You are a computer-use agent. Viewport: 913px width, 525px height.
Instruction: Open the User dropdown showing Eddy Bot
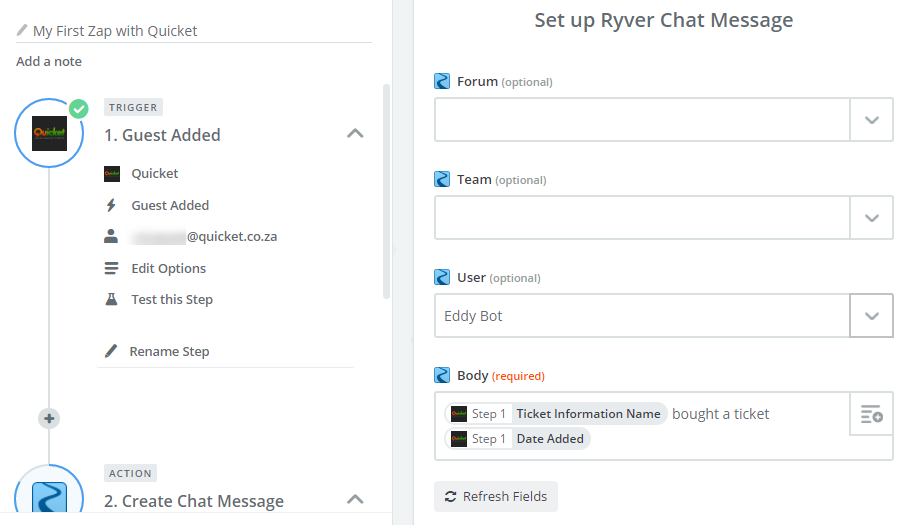coord(871,316)
